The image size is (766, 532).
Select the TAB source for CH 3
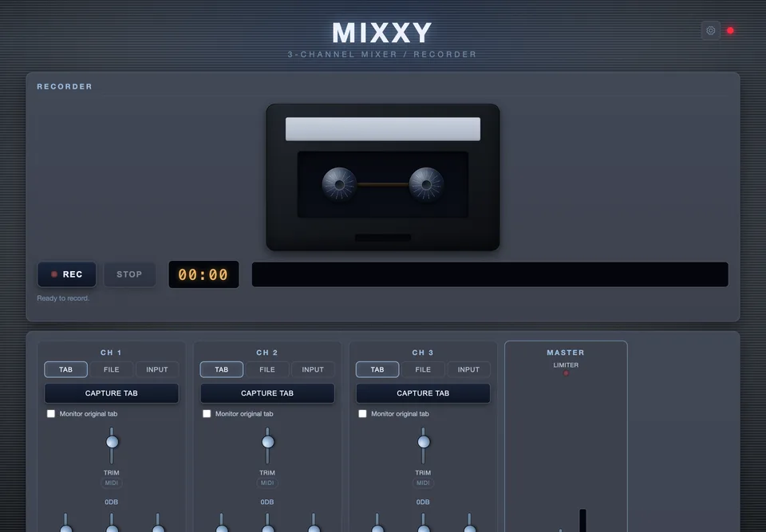coord(377,369)
